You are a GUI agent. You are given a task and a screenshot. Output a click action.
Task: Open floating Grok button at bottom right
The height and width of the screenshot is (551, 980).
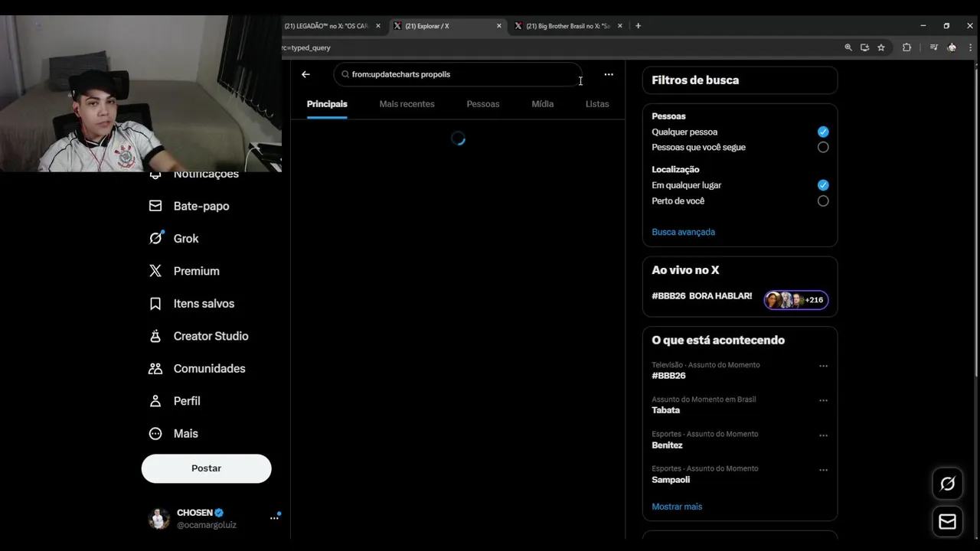click(x=948, y=484)
